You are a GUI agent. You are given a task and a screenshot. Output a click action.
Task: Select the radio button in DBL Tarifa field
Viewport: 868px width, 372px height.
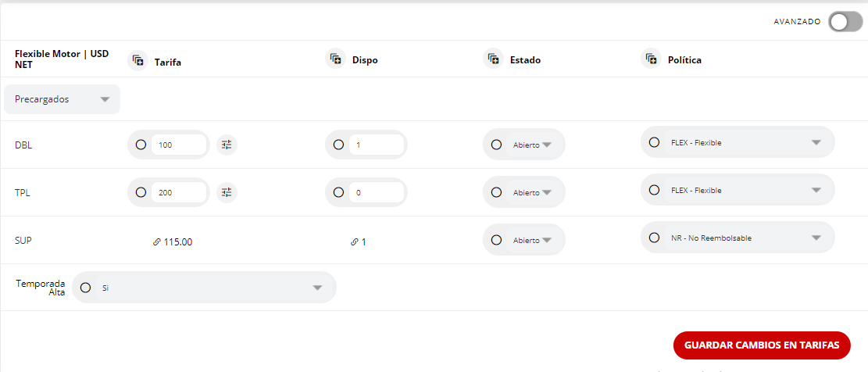(x=141, y=145)
